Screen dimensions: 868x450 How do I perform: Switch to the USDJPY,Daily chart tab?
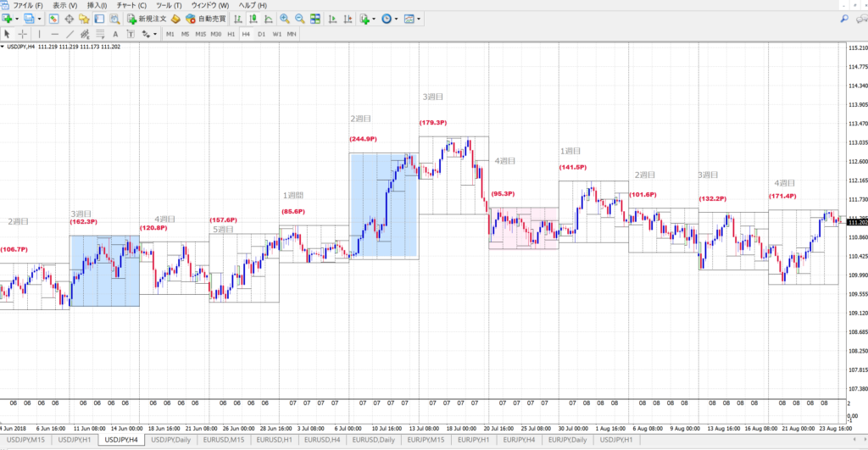point(170,440)
